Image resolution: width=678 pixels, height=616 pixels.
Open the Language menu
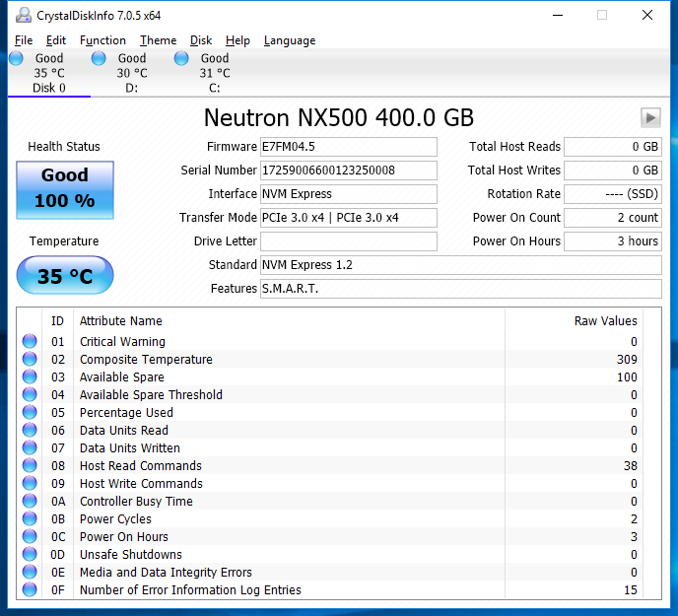(290, 40)
